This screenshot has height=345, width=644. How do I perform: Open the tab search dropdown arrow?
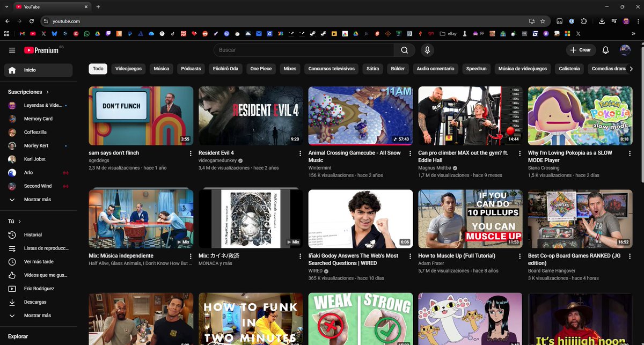5,7
